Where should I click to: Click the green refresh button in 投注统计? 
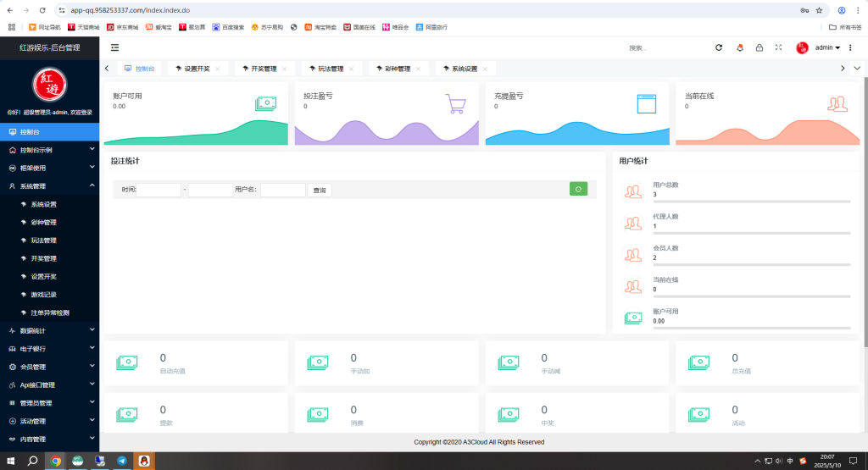click(x=578, y=189)
